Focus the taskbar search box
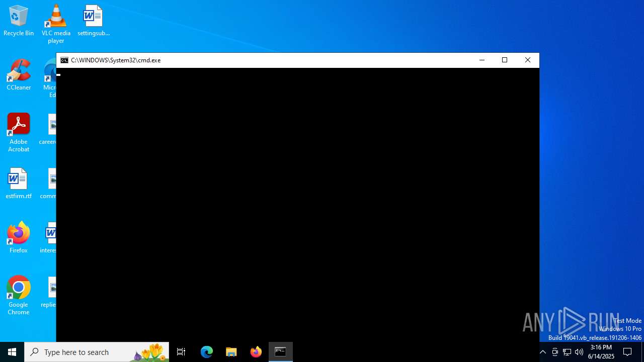 point(97,352)
